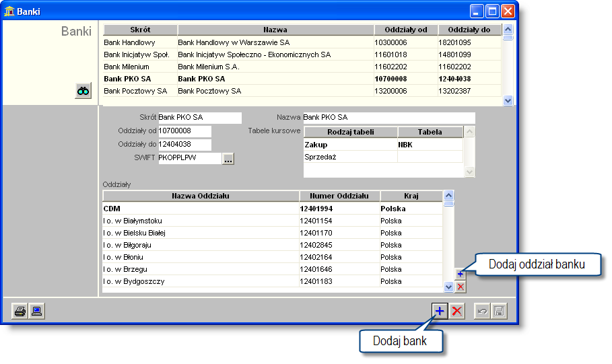Screen dimensions: 612x364
Task: Click the Tabela column header
Action: click(x=430, y=132)
